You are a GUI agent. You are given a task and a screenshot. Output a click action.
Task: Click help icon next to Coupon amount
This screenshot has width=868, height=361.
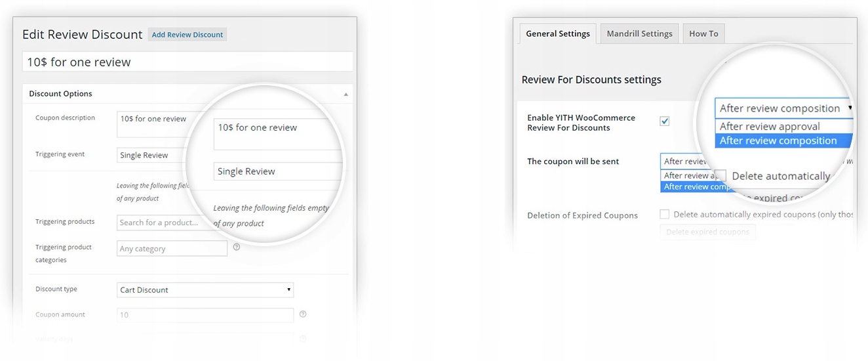(x=303, y=314)
